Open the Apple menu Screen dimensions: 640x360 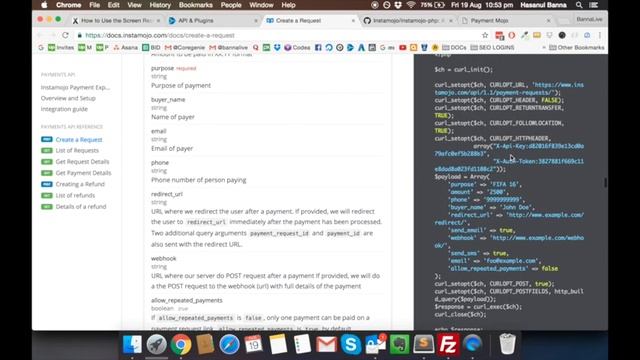44,5
